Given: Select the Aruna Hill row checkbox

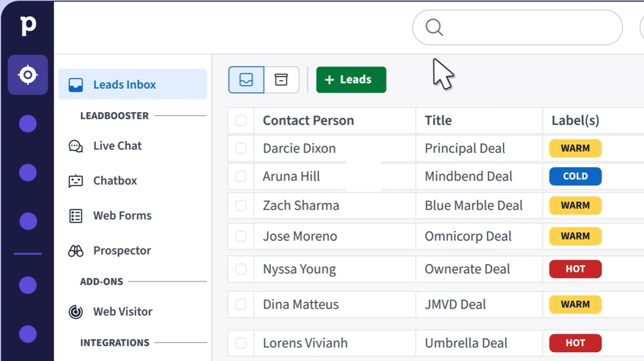Looking at the screenshot, I should [241, 176].
